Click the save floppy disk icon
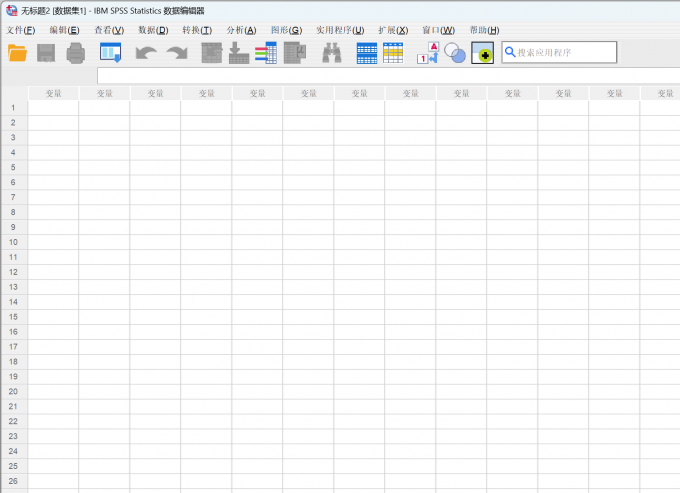The height and width of the screenshot is (493, 680). [x=47, y=54]
